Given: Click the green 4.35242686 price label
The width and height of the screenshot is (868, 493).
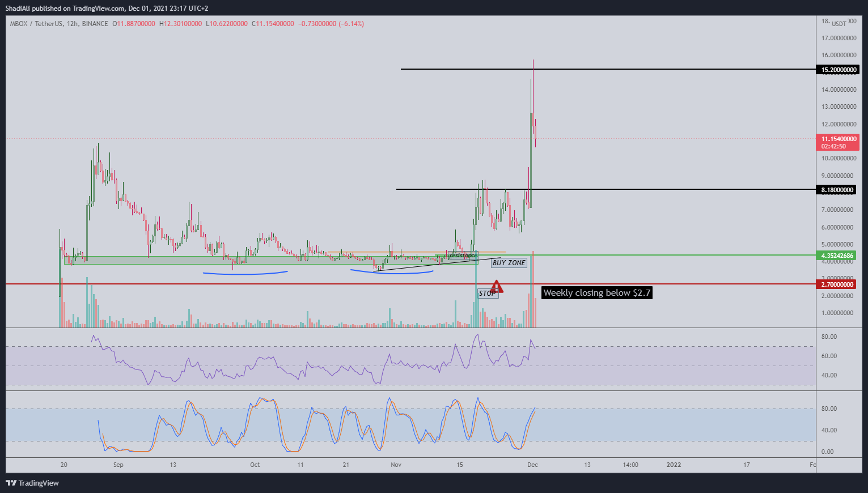Looking at the screenshot, I should click(836, 256).
